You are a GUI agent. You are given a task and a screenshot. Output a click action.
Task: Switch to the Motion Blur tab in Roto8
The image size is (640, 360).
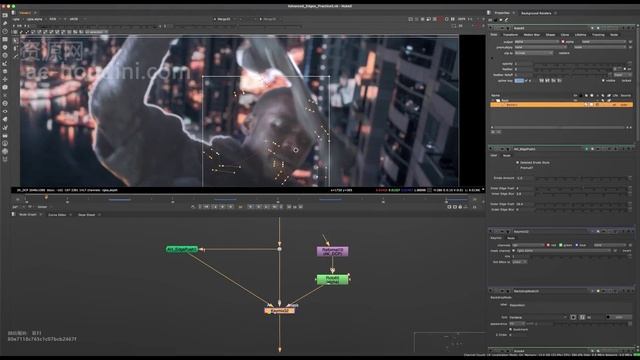pos(531,35)
